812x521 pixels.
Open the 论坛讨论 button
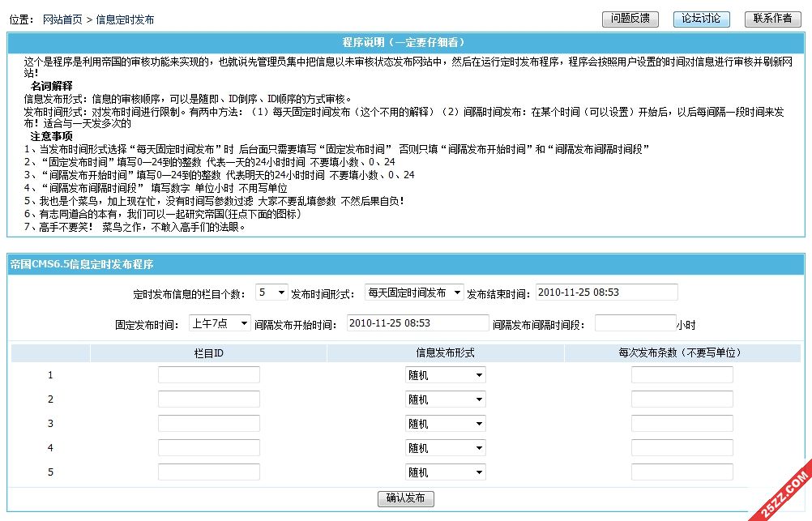(701, 19)
